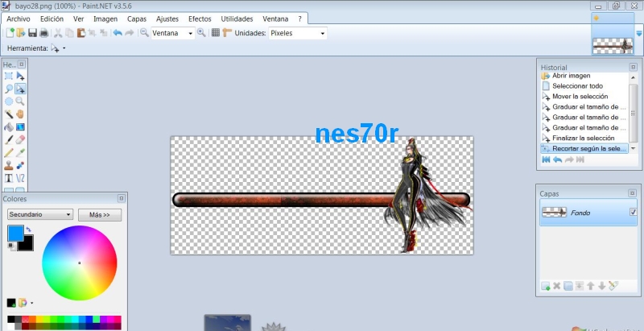Select the Clone Stamp tool
This screenshot has width=644, height=331.
9,166
